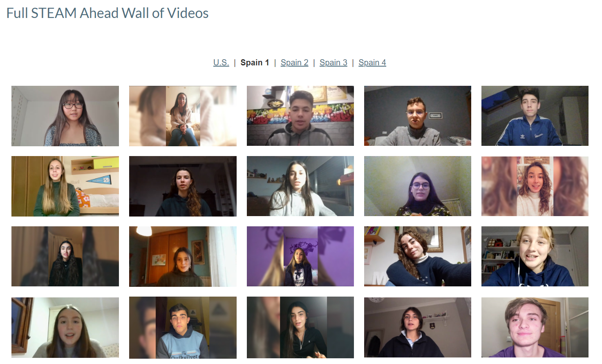Play video of girl with white earphones

pyautogui.click(x=535, y=257)
